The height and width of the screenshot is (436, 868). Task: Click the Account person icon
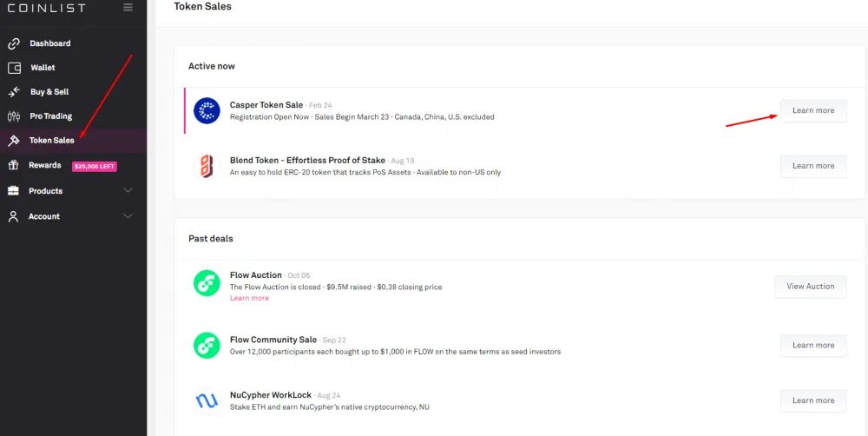point(13,216)
